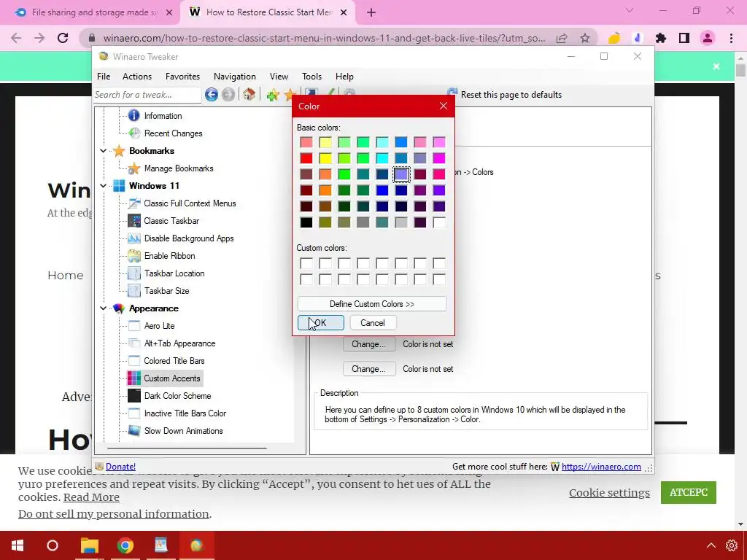The height and width of the screenshot is (560, 747).
Task: Bookmark this page with the star icon
Action: pos(585,38)
